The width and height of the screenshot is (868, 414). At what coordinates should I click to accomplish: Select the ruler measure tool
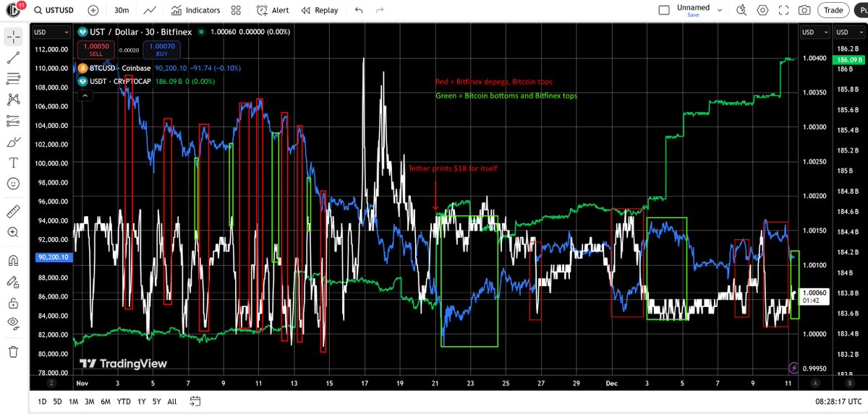(13, 212)
